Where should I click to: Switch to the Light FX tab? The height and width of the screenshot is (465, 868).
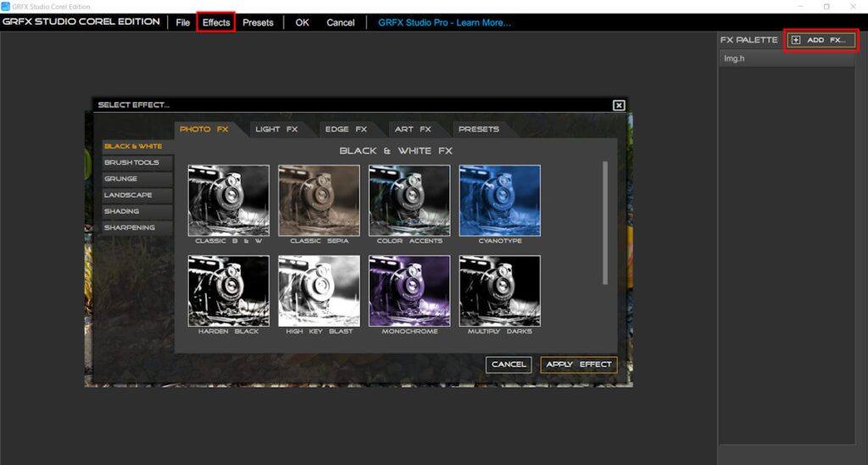tap(276, 129)
